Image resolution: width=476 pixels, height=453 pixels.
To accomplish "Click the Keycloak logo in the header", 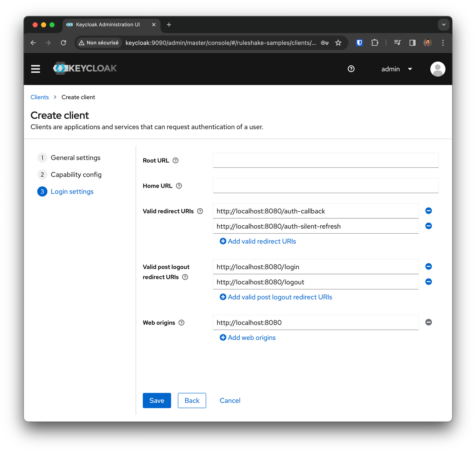I will click(x=84, y=68).
